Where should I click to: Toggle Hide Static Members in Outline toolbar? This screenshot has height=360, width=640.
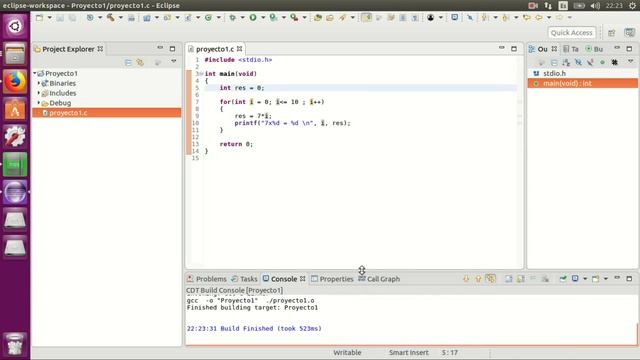pos(590,62)
